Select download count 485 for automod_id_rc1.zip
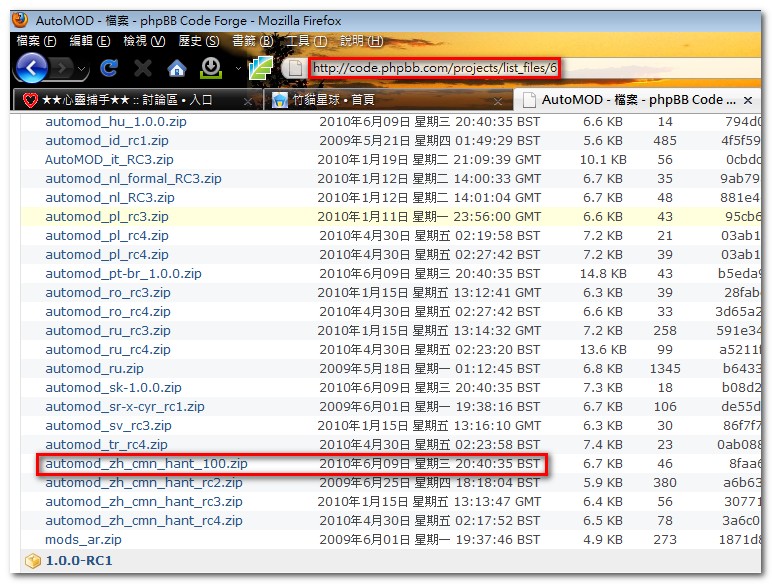The height and width of the screenshot is (584, 772). (x=665, y=141)
